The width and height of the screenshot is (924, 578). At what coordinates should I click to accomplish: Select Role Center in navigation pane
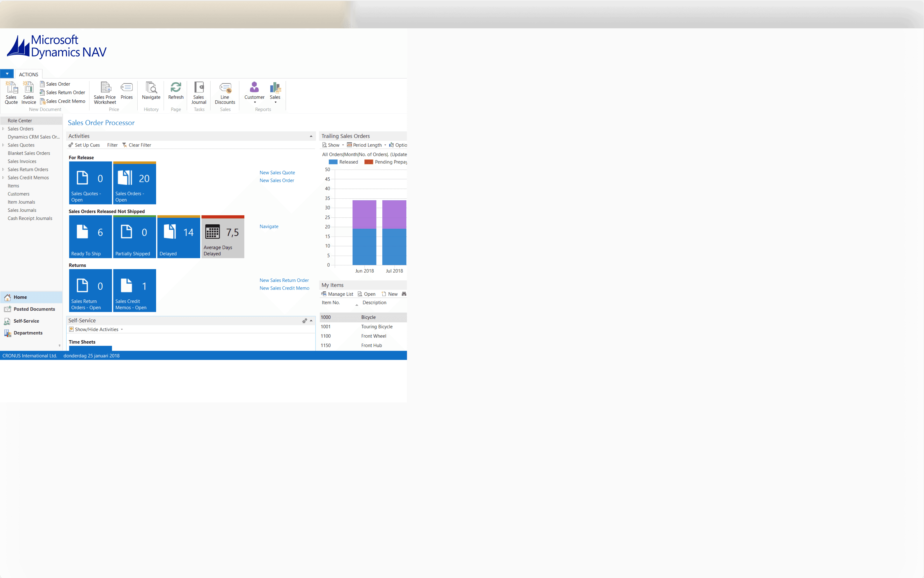click(x=31, y=121)
